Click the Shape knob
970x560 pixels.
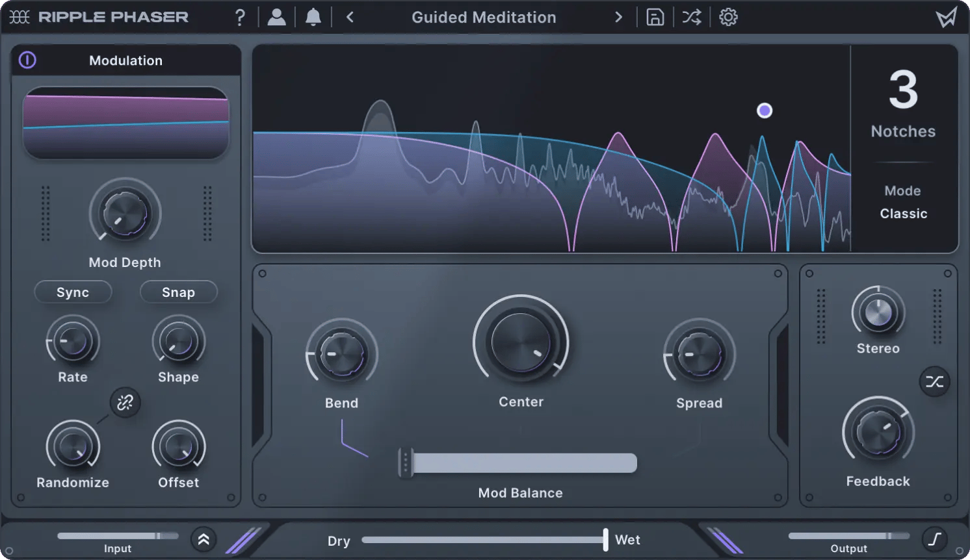point(178,341)
